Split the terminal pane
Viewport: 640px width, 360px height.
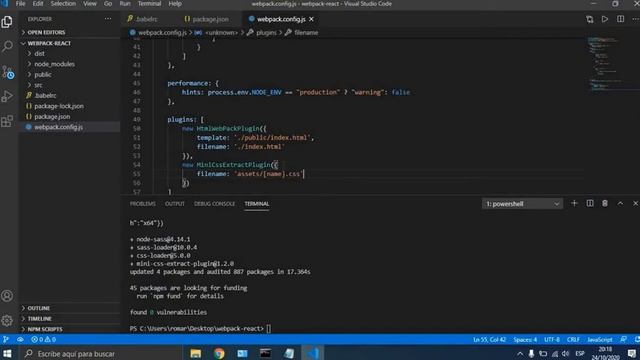(590, 203)
